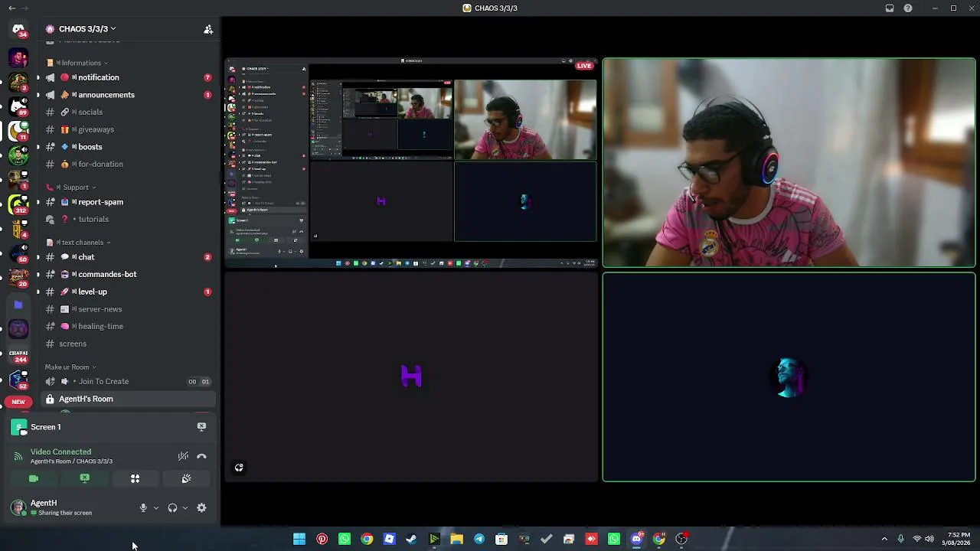The image size is (980, 551).
Task: Switch to Discord in the taskbar
Action: point(636,539)
